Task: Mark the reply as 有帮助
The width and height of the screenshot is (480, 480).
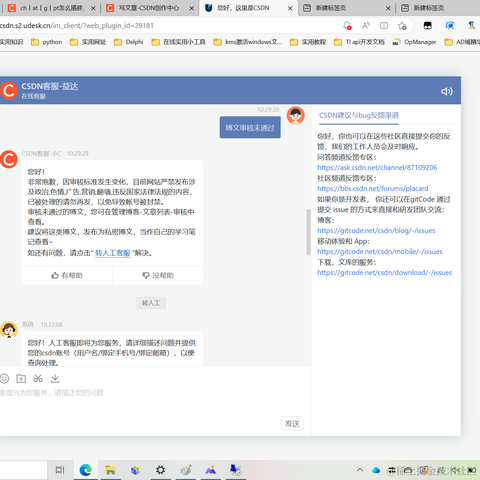Action: point(67,275)
